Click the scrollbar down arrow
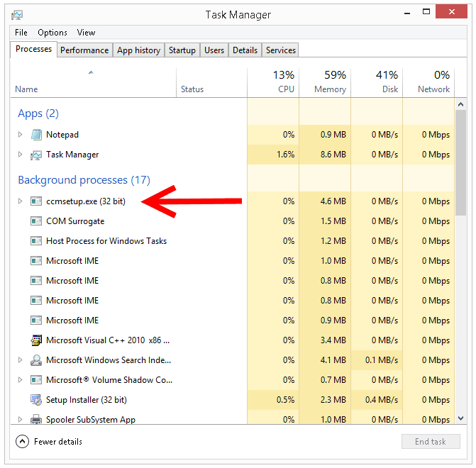 coord(460,418)
